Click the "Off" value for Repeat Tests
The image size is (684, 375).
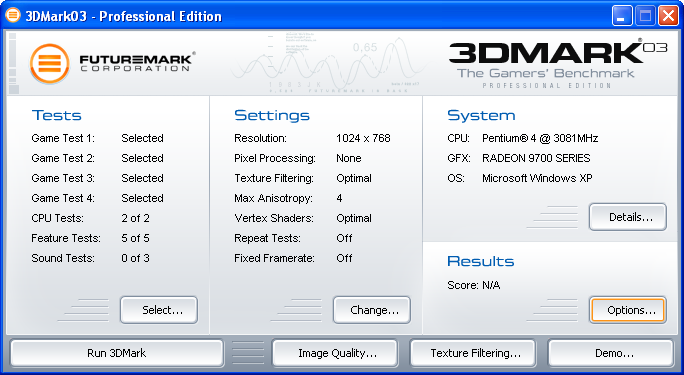[x=344, y=238]
